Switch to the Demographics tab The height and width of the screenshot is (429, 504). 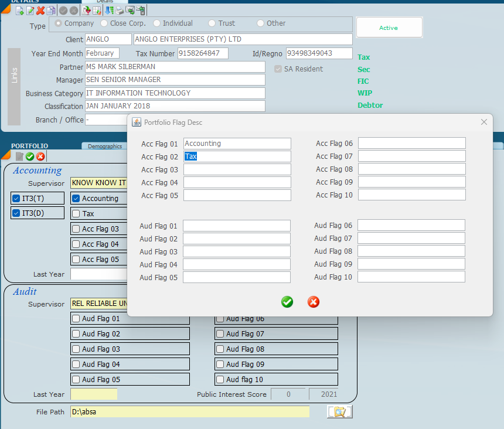click(x=104, y=147)
